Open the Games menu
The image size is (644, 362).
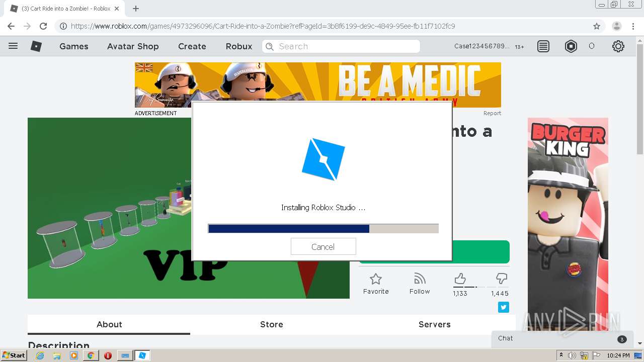click(x=74, y=46)
